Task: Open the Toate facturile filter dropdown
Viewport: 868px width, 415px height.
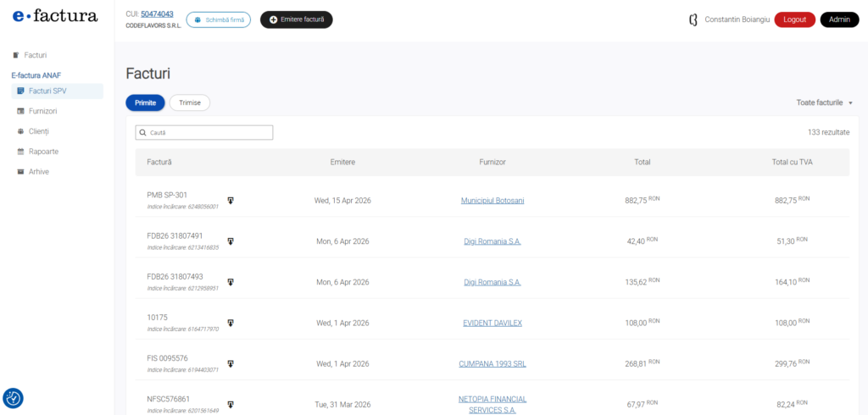Action: 824,102
